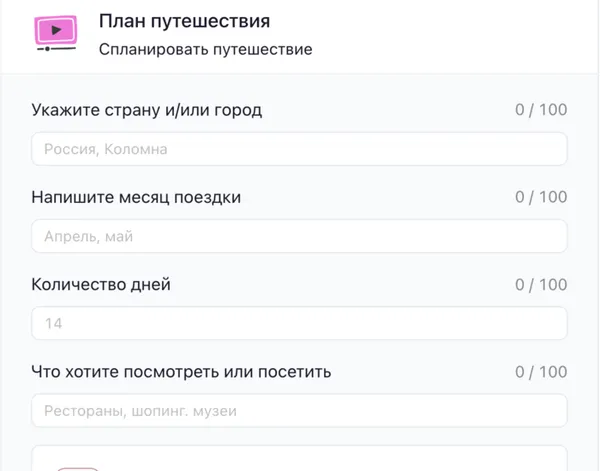Viewport: 600px width, 471px height.
Task: Click the 0 / 100 counter for country field
Action: coord(541,110)
